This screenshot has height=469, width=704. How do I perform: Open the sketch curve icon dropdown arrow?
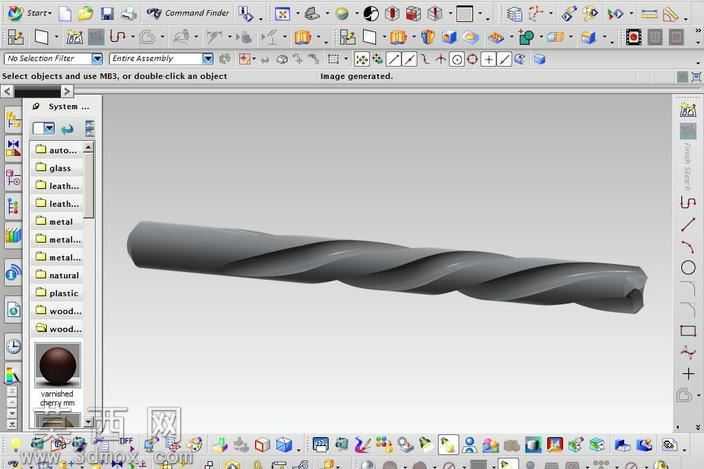[133, 37]
